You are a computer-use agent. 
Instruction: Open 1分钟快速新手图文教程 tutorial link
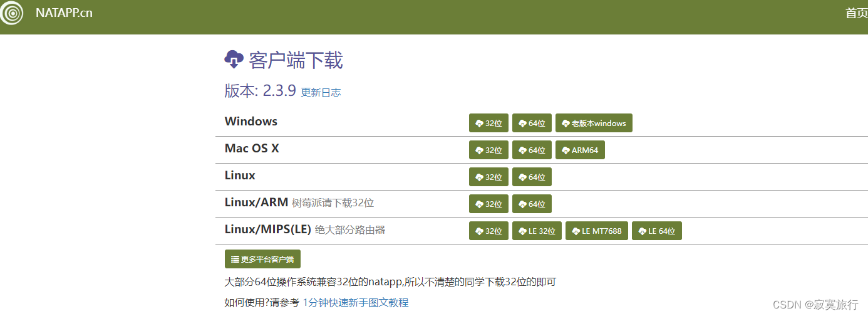(x=356, y=303)
